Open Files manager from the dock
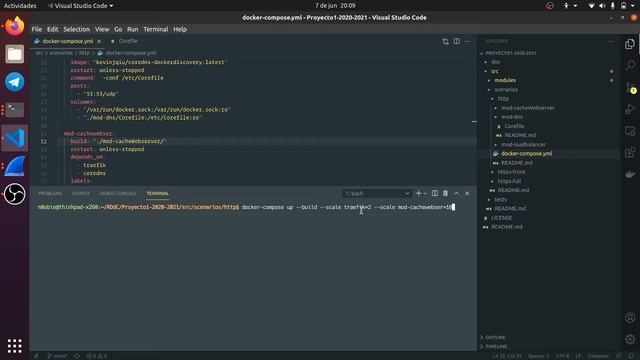This screenshot has height=360, width=640. point(15,54)
